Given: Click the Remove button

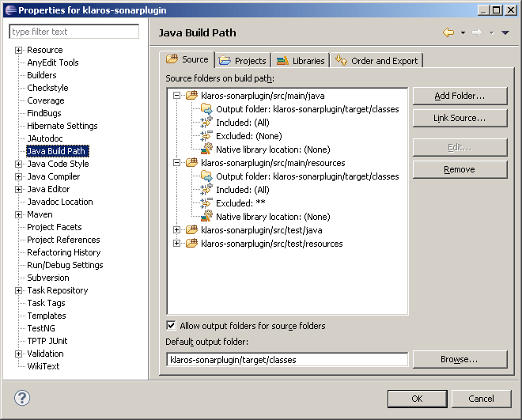Looking at the screenshot, I should [x=460, y=169].
